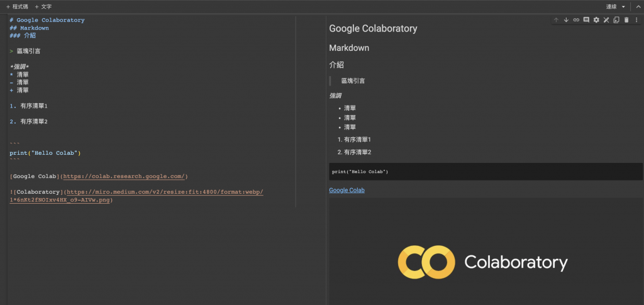Click the print("Hello Colab") code block preview

coord(486,172)
